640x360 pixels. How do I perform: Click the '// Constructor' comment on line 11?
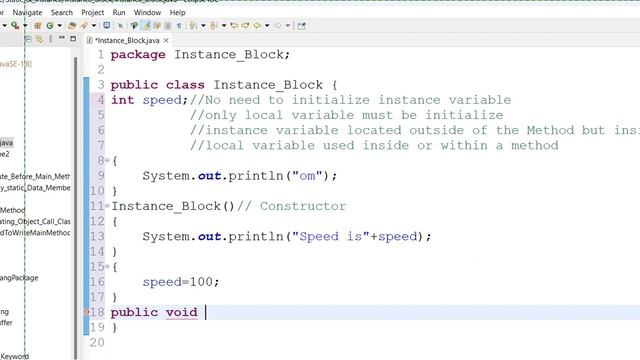(x=291, y=206)
